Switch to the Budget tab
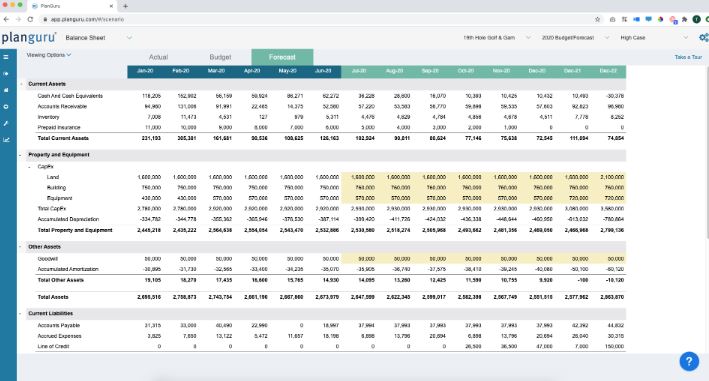709x381 pixels. click(x=220, y=57)
